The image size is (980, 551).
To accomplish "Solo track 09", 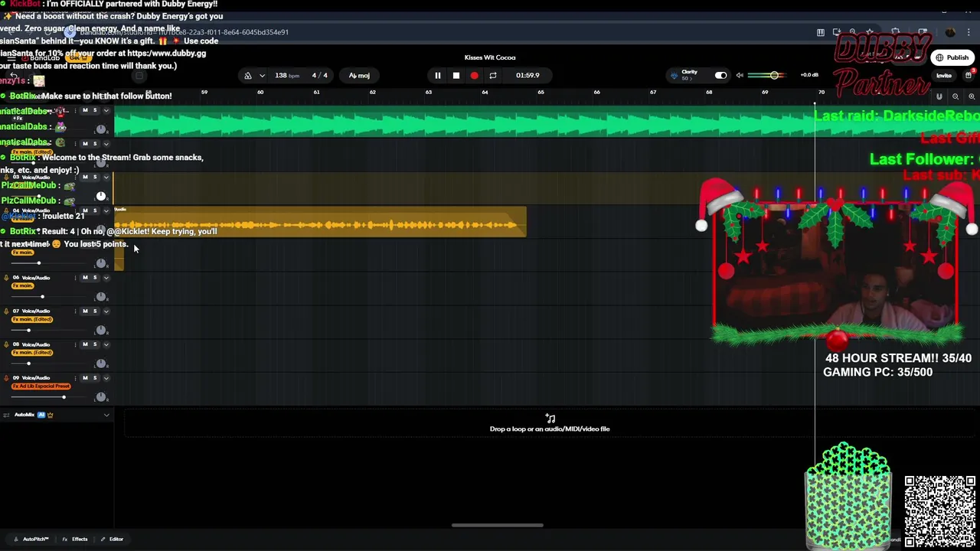I will (95, 378).
